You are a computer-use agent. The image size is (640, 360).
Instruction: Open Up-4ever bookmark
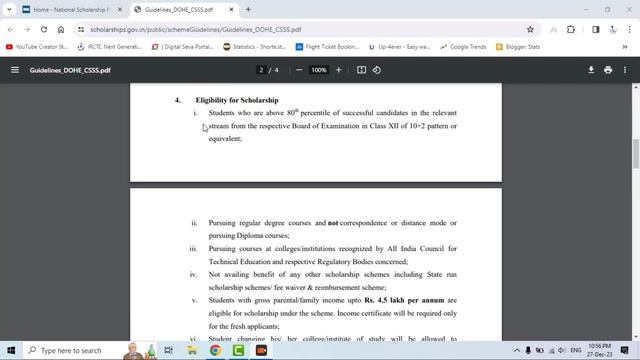(x=399, y=47)
